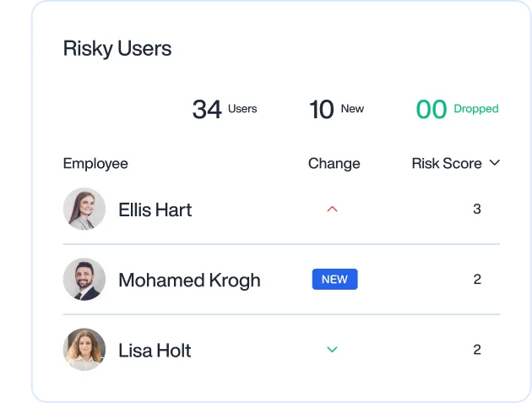Image resolution: width=532 pixels, height=403 pixels.
Task: Click the red up arrow for Ellis Hart
Action: 332,210
